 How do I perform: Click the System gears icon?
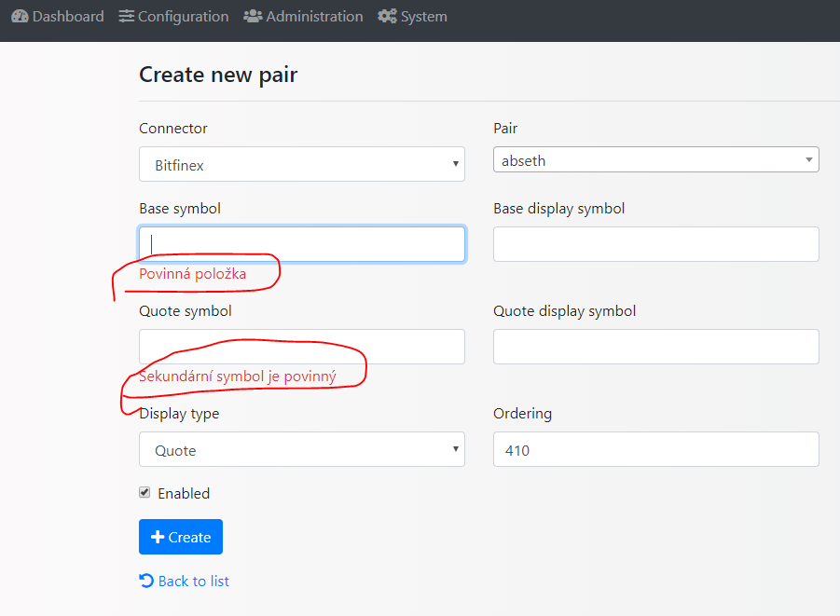[x=387, y=16]
